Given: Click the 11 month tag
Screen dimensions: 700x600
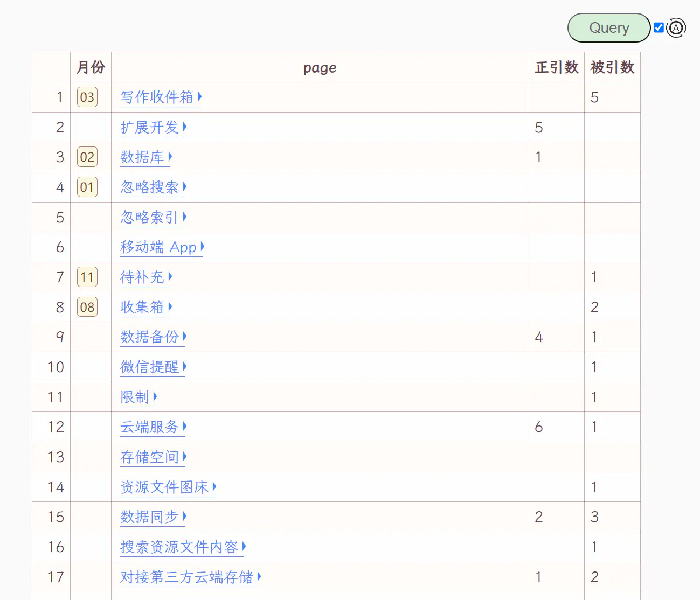Looking at the screenshot, I should [x=87, y=277].
